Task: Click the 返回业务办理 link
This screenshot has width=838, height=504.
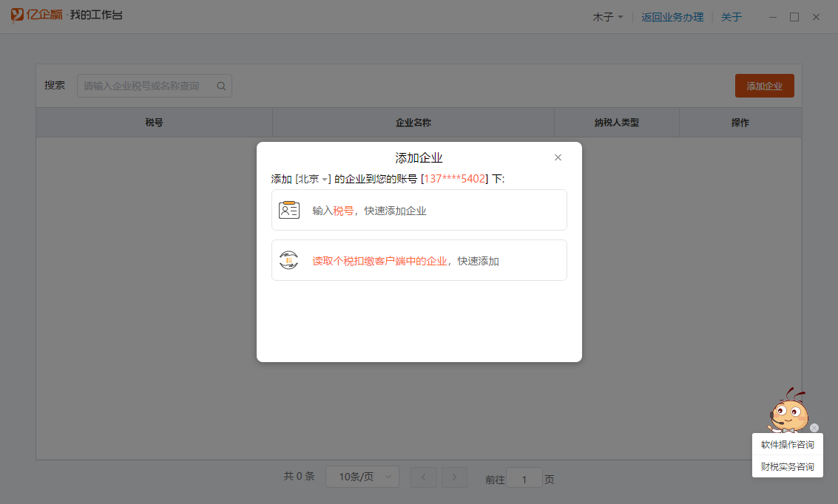Action: click(x=672, y=17)
